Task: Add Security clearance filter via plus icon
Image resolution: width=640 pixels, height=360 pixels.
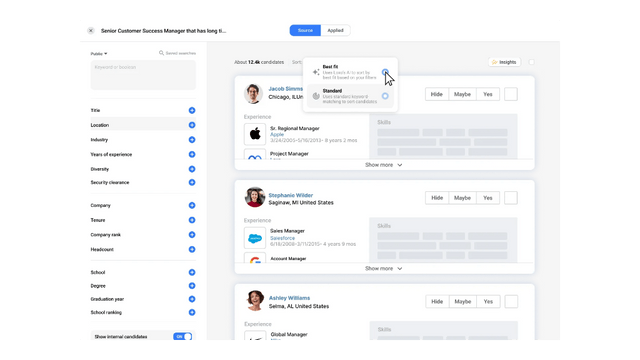Action: click(x=192, y=182)
